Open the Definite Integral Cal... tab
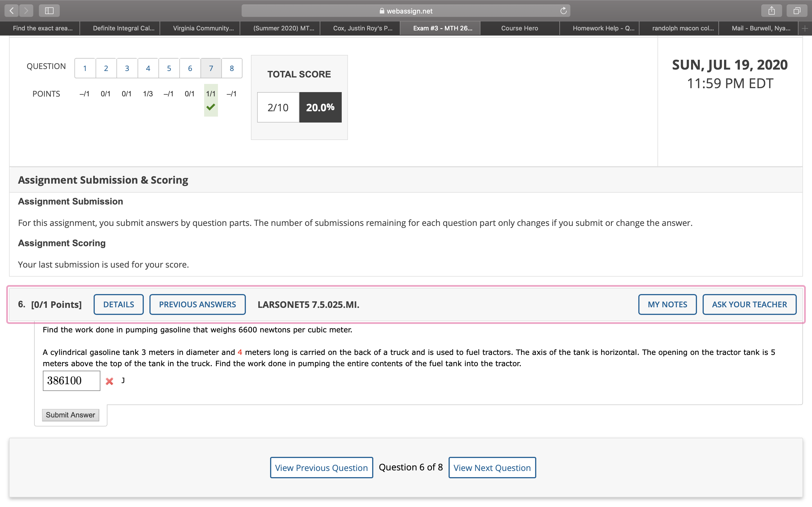 [123, 28]
